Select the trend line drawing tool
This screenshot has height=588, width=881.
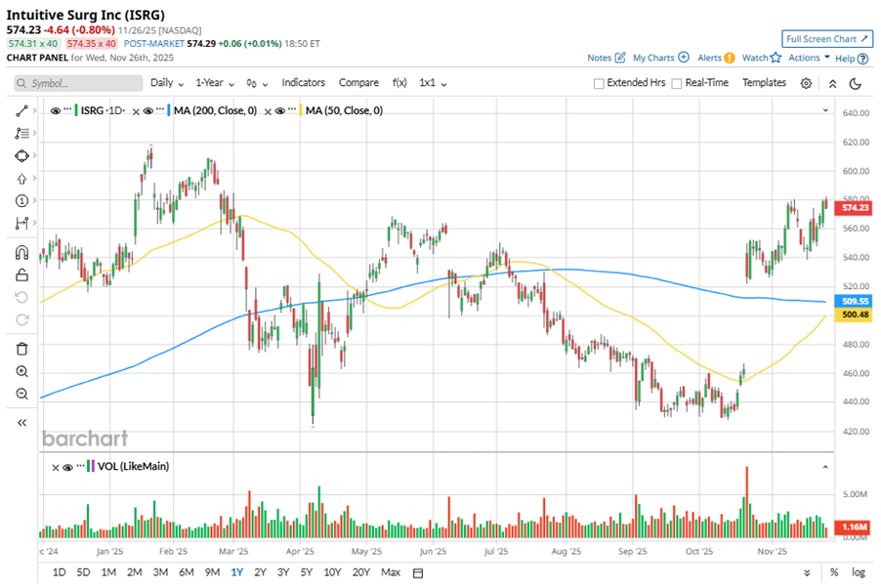click(21, 111)
